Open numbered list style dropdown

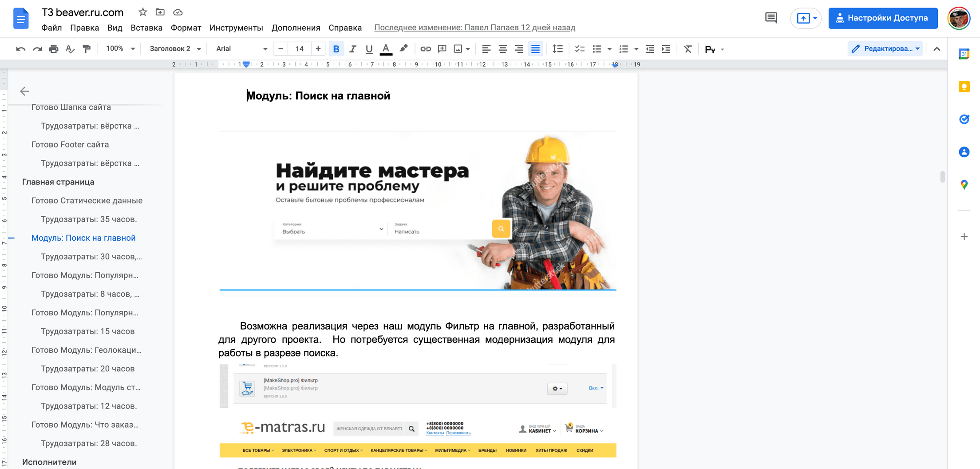pyautogui.click(x=636, y=49)
